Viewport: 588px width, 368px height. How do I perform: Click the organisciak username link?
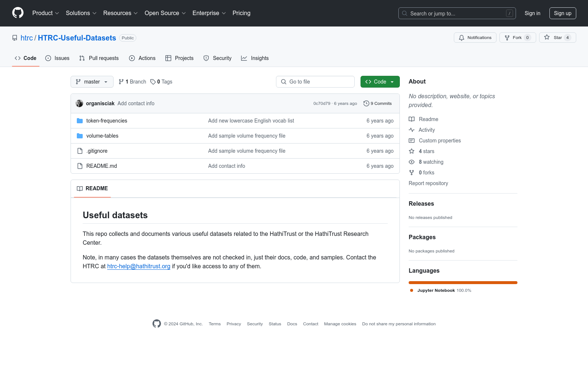pyautogui.click(x=100, y=103)
